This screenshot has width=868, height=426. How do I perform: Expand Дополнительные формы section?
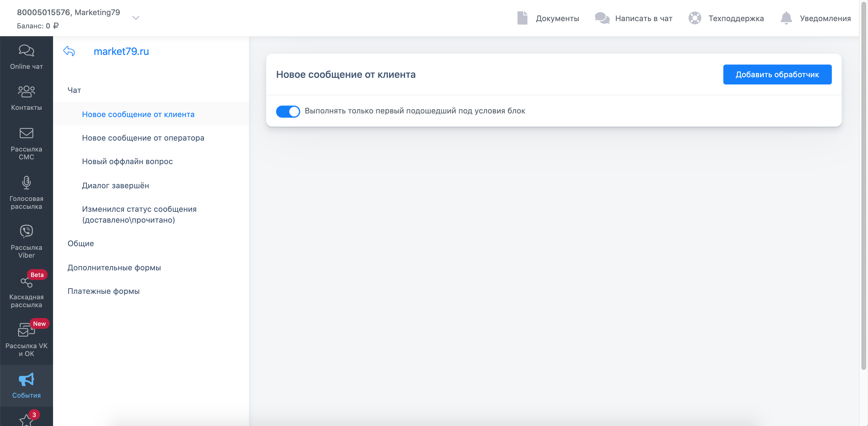click(114, 268)
